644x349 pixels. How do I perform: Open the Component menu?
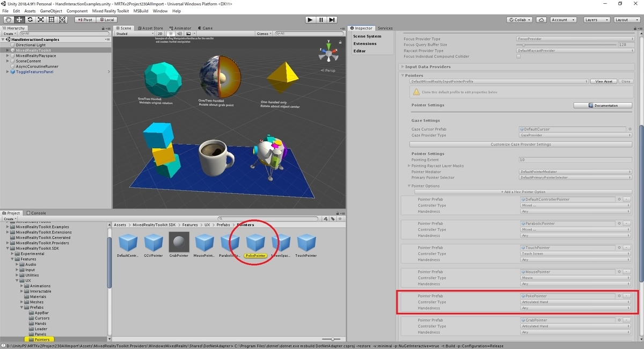pos(77,11)
